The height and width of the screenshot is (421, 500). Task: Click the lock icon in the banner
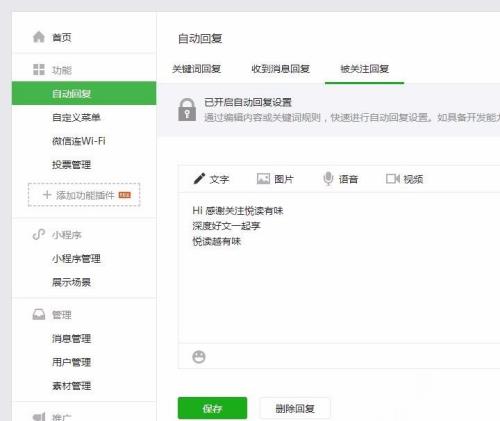click(x=187, y=109)
